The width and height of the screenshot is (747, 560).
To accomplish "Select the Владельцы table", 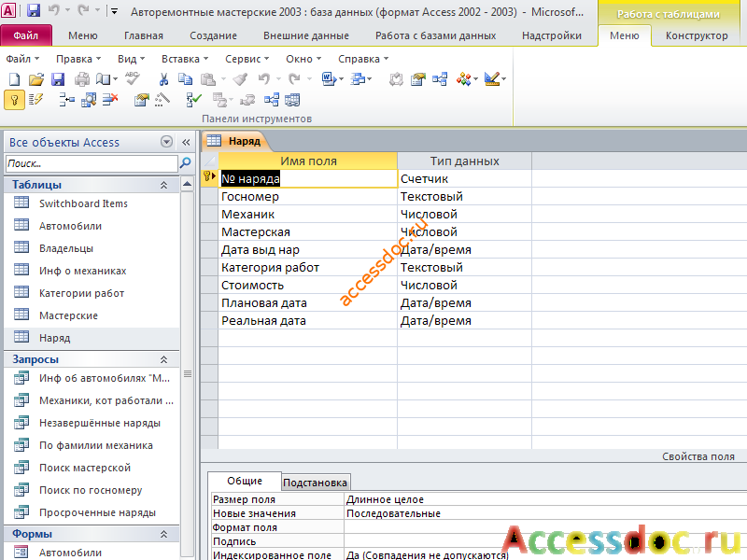I will tap(65, 248).
